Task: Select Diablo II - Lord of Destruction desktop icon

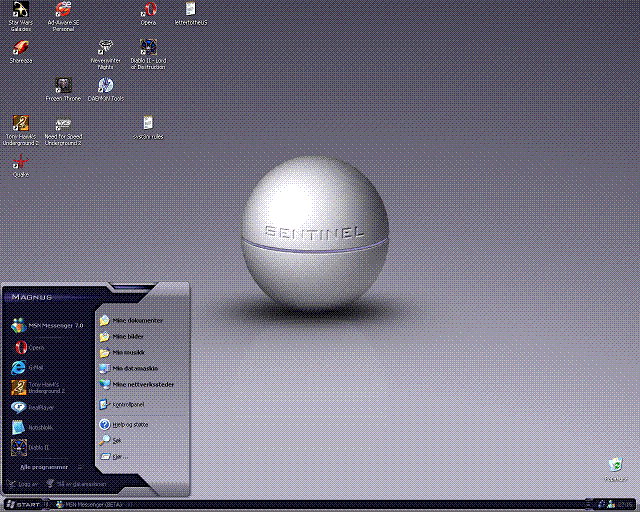Action: pyautogui.click(x=148, y=55)
